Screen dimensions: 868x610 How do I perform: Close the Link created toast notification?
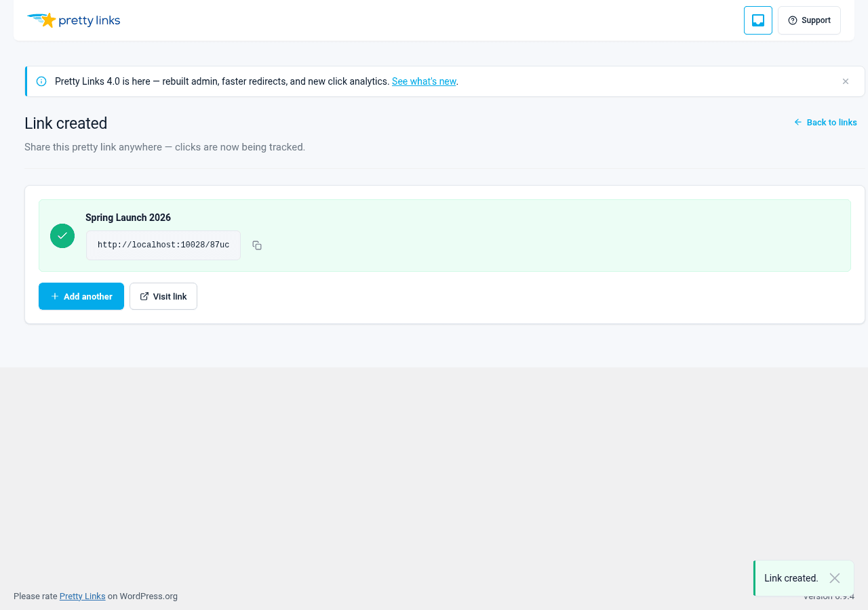click(x=835, y=578)
